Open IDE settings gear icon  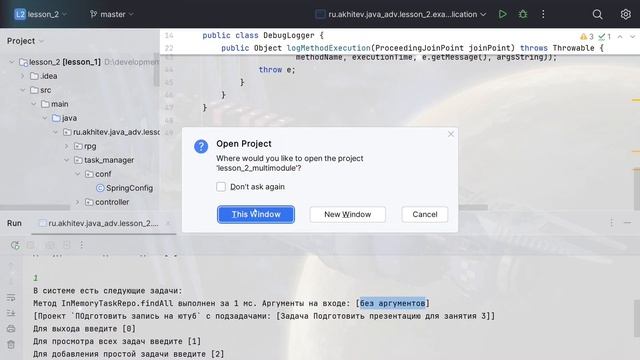625,14
